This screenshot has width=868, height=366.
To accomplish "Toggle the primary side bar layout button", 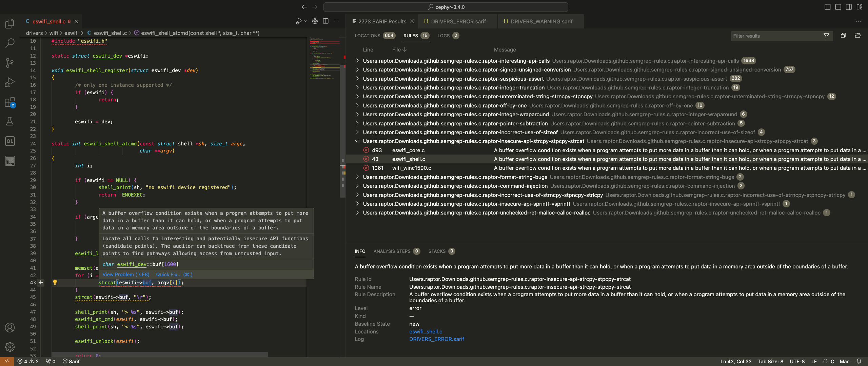I will (827, 7).
